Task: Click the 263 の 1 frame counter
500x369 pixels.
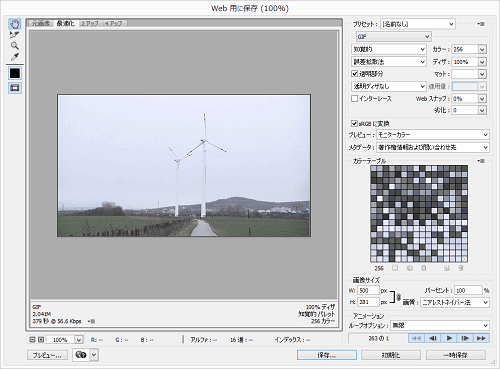Action: [x=379, y=338]
